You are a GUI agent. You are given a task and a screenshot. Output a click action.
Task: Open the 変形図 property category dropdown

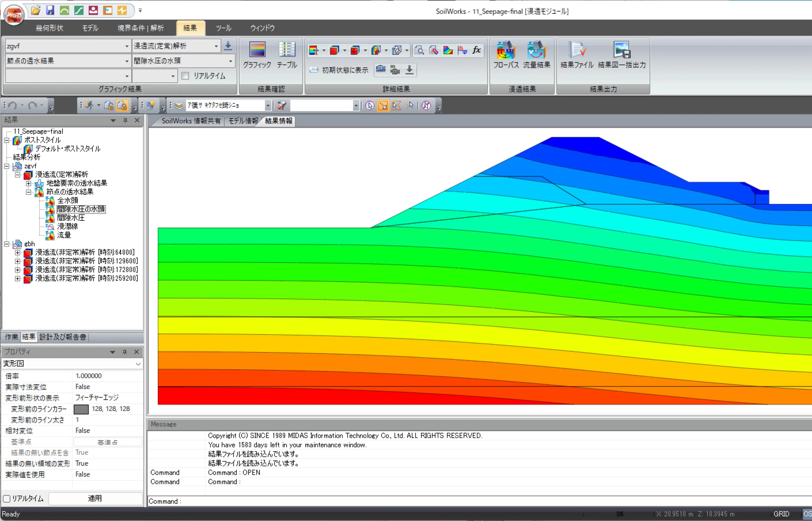pyautogui.click(x=138, y=364)
